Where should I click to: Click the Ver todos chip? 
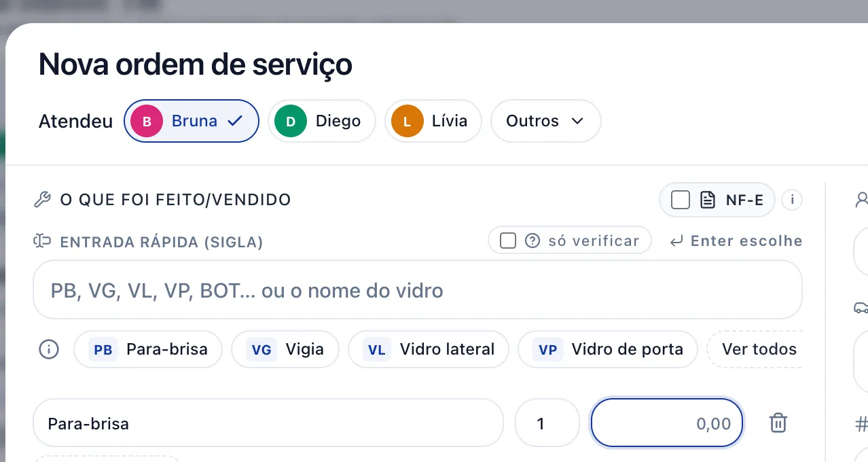point(755,350)
